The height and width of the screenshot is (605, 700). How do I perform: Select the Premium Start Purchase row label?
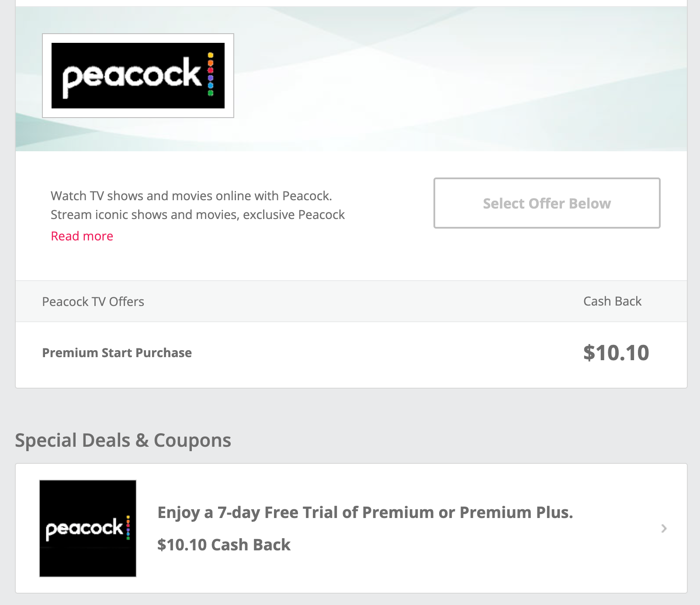coord(117,353)
